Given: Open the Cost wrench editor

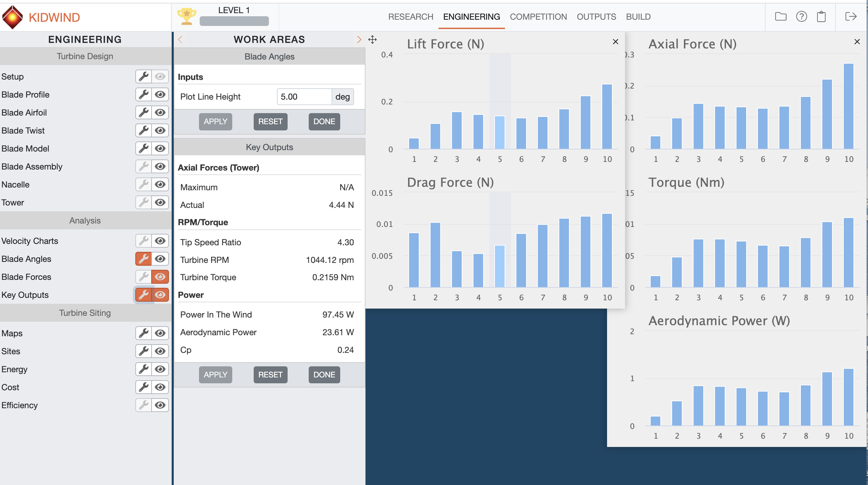Looking at the screenshot, I should 144,387.
